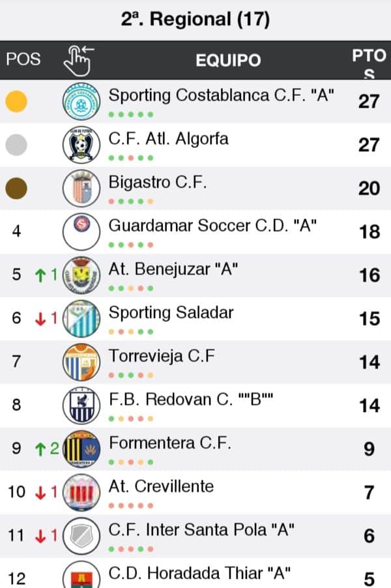Select the Guardamar Soccer C.D. crest
The width and height of the screenshot is (391, 588).
tap(81, 232)
